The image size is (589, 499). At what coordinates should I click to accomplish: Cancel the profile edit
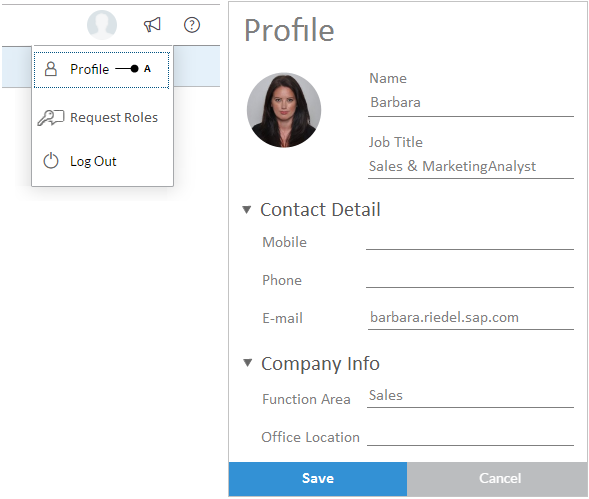click(497, 479)
